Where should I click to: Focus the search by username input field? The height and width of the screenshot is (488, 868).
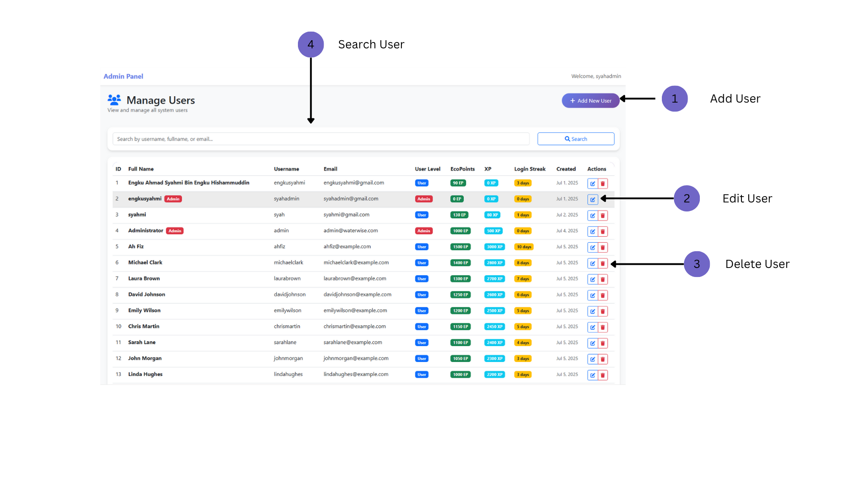click(321, 139)
